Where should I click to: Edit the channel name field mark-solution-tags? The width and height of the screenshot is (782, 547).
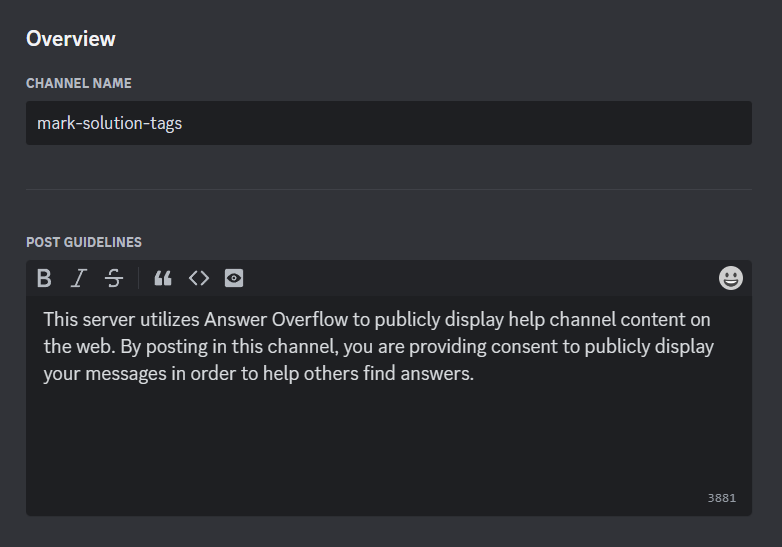[x=389, y=123]
